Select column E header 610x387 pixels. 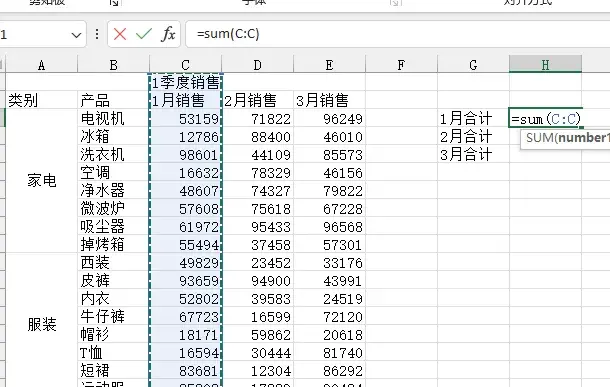(329, 65)
